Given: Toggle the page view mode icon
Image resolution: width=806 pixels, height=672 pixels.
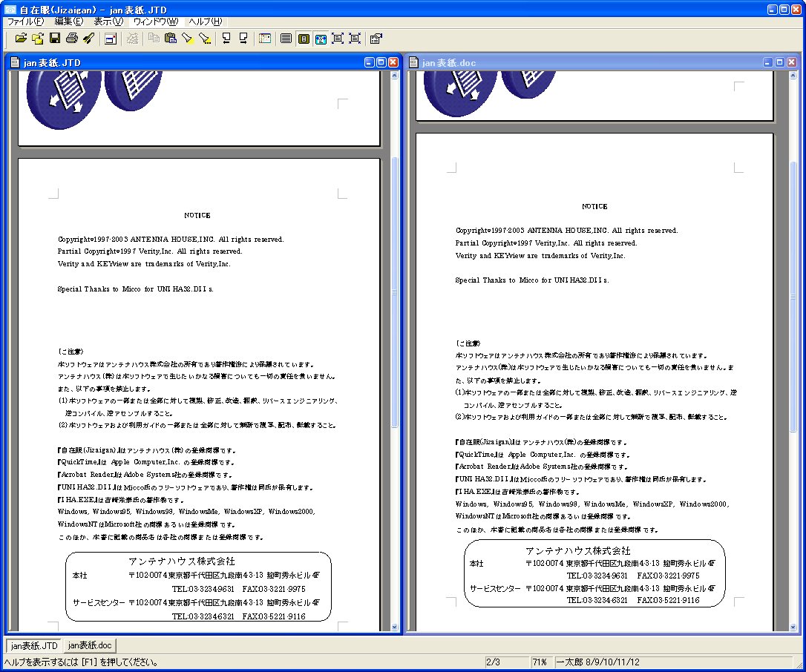Looking at the screenshot, I should tap(304, 39).
